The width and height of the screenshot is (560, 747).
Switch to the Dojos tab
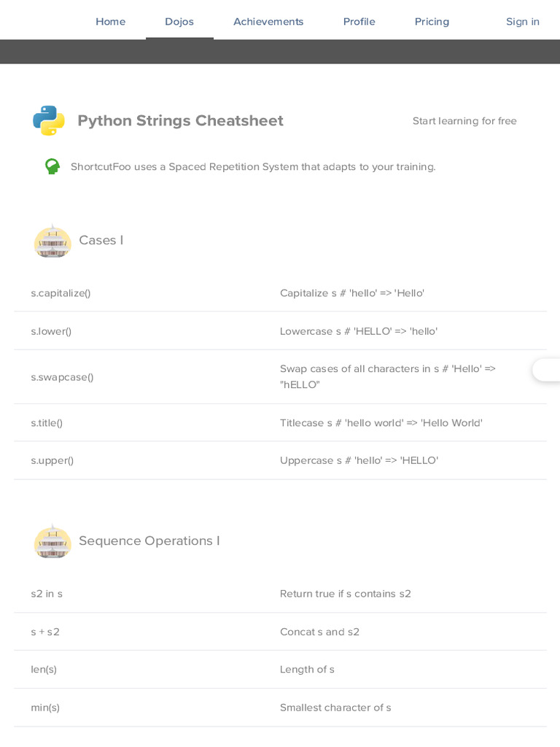click(179, 21)
